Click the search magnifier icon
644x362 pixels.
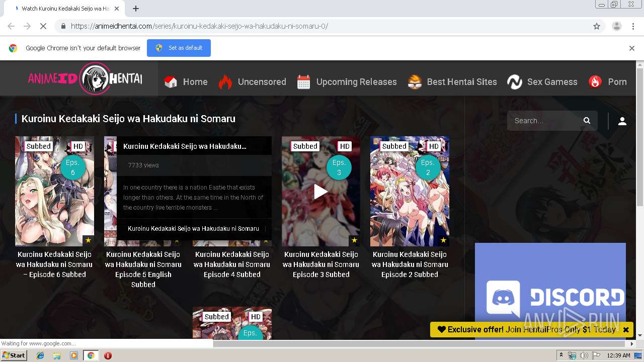click(x=587, y=121)
